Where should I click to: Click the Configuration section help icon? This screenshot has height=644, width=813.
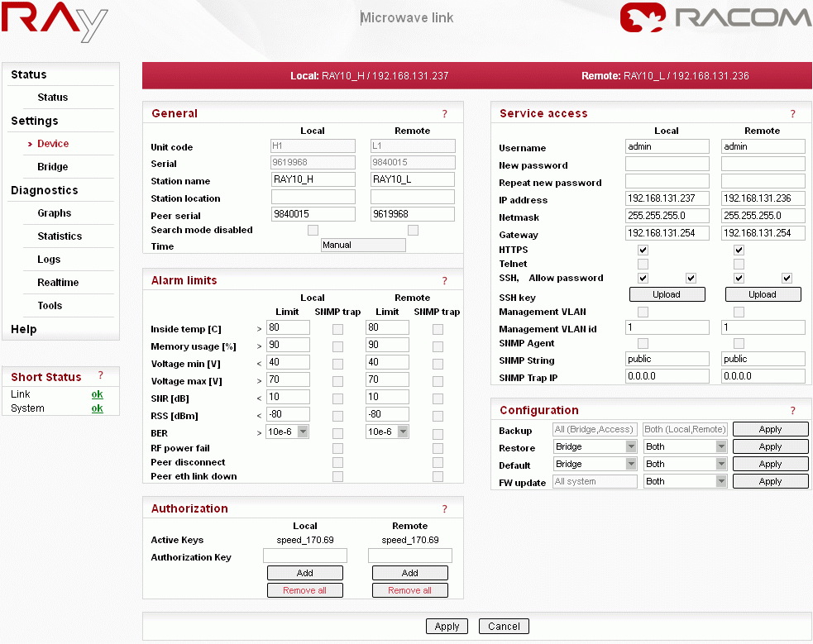pos(792,411)
